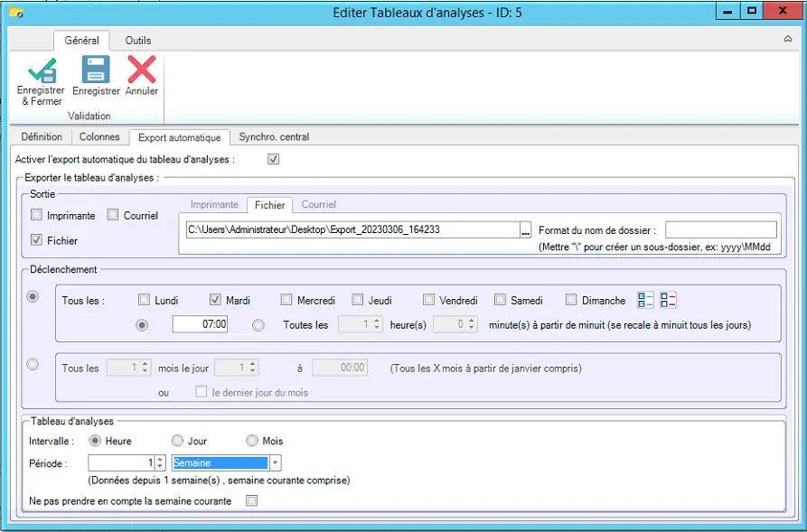Check Ne pas prendre en compte la semaine courante

click(x=251, y=500)
